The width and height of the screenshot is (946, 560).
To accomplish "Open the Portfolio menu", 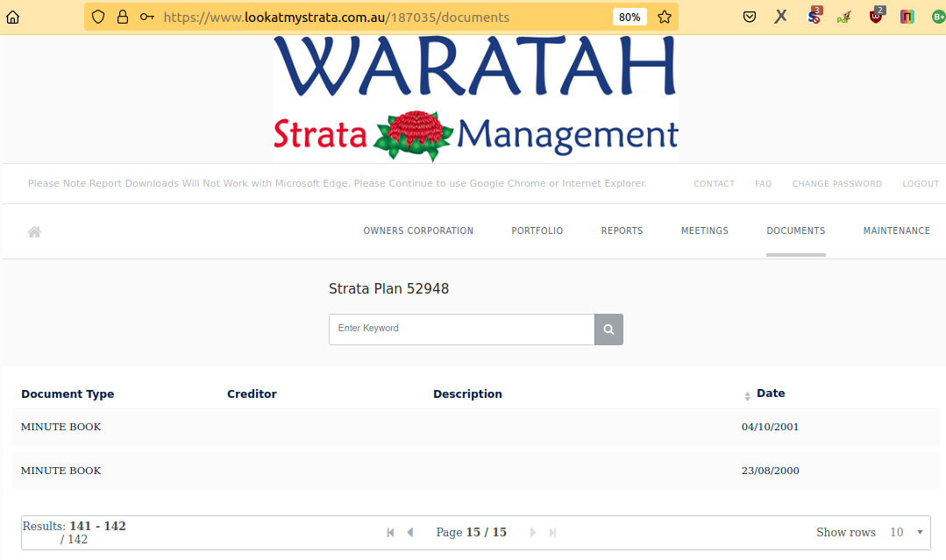I will click(537, 230).
